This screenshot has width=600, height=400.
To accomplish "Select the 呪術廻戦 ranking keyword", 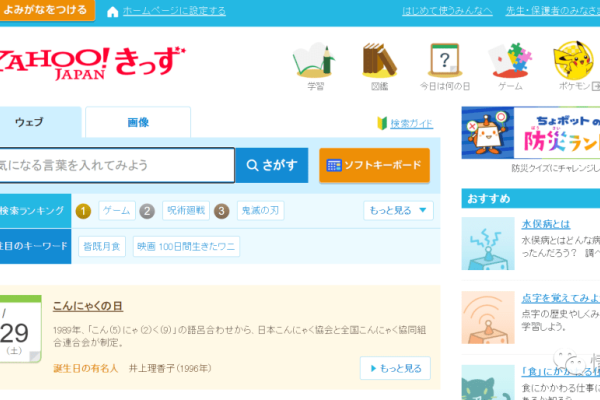I will point(183,211).
